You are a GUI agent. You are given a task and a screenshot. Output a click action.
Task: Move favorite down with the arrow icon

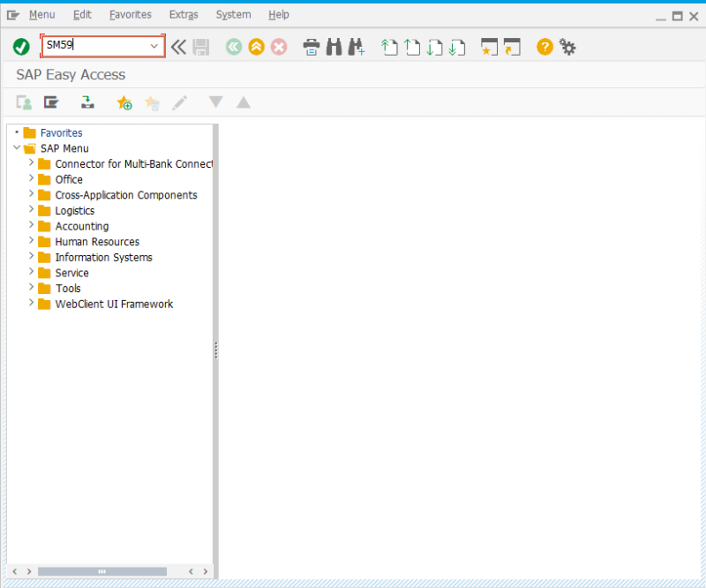pyautogui.click(x=215, y=102)
